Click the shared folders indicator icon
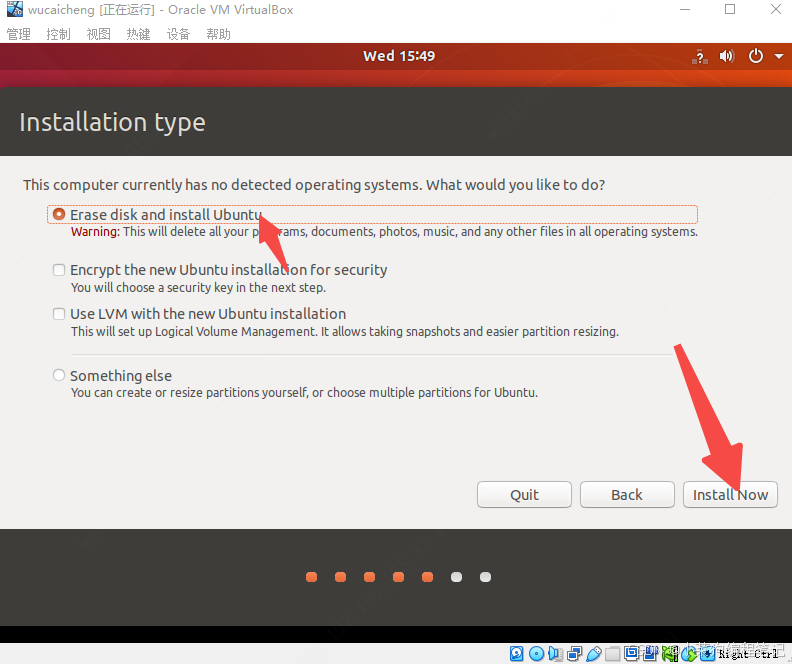 click(613, 654)
